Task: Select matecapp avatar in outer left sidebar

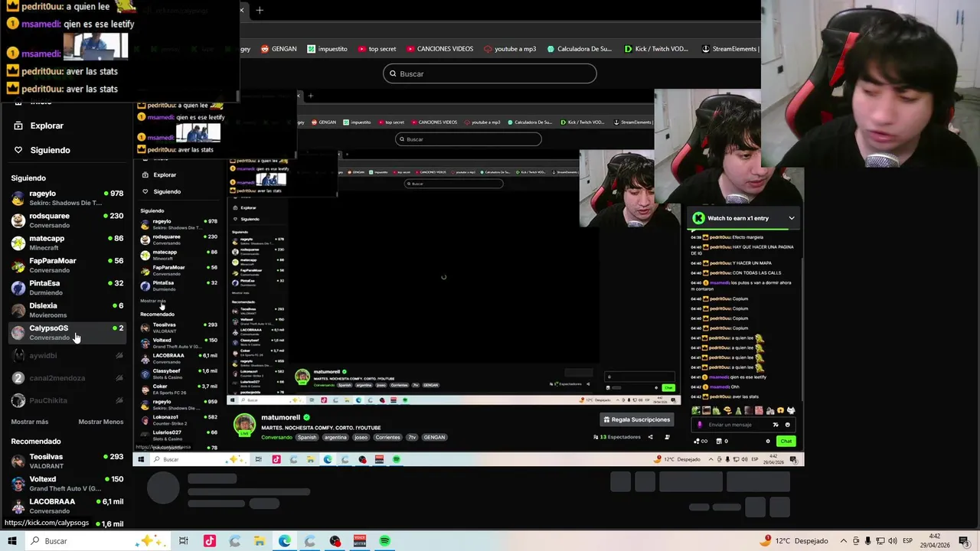Action: pyautogui.click(x=18, y=243)
